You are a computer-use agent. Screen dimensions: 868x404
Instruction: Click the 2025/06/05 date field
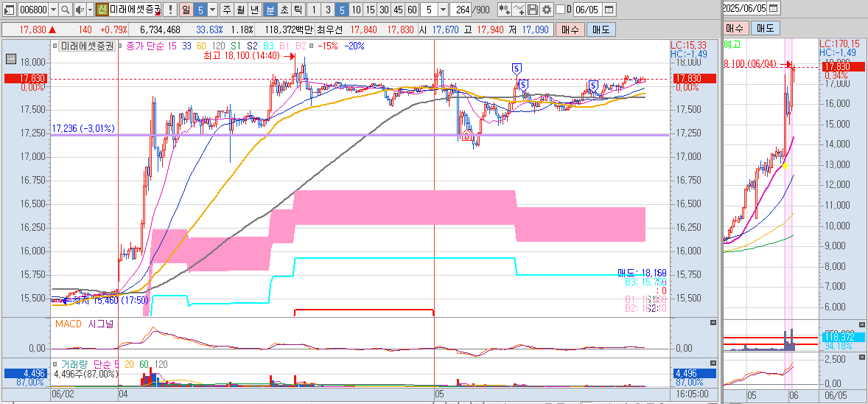[745, 8]
